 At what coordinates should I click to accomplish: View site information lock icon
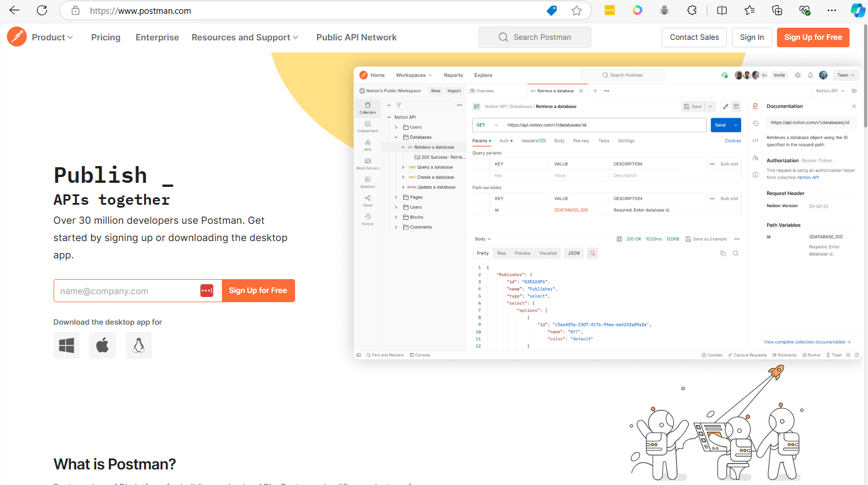[76, 10]
